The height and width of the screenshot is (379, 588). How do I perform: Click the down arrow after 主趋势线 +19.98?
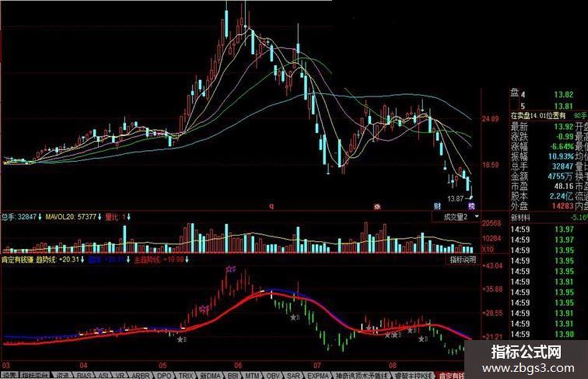click(187, 260)
